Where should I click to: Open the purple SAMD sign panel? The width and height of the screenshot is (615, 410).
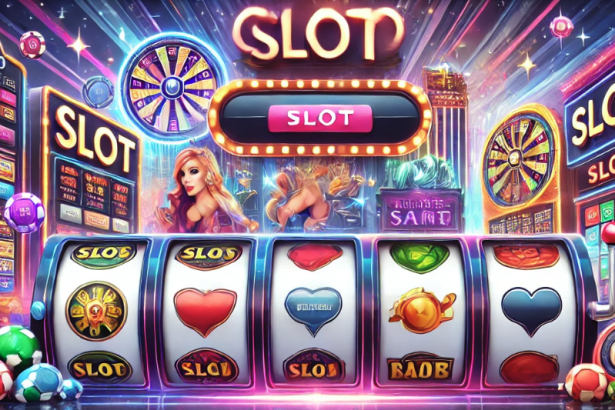tap(420, 210)
